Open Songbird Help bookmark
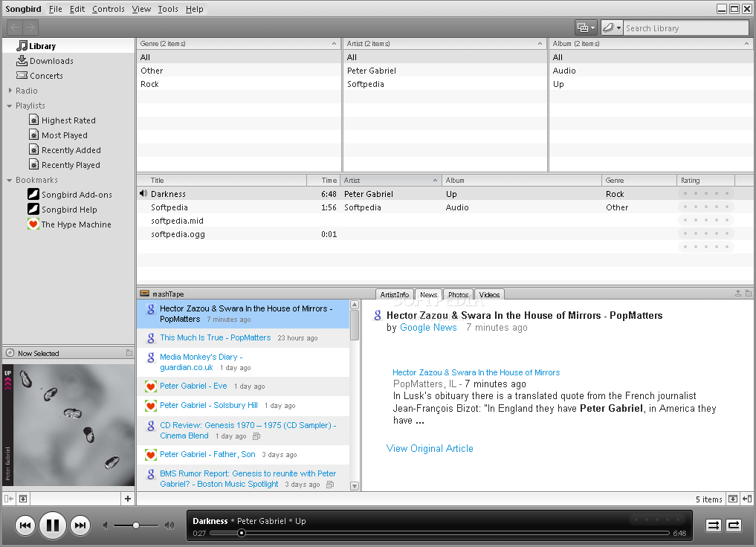This screenshot has height=547, width=756. (62, 210)
